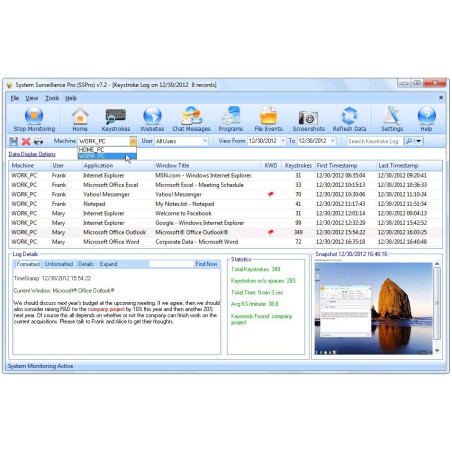Click the printer icon
This screenshot has width=452, height=452.
[39, 141]
